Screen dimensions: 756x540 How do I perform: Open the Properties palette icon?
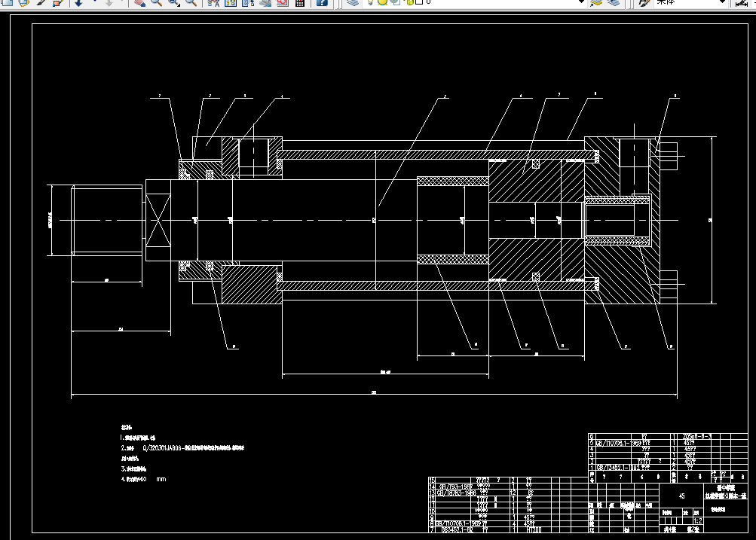213,2
